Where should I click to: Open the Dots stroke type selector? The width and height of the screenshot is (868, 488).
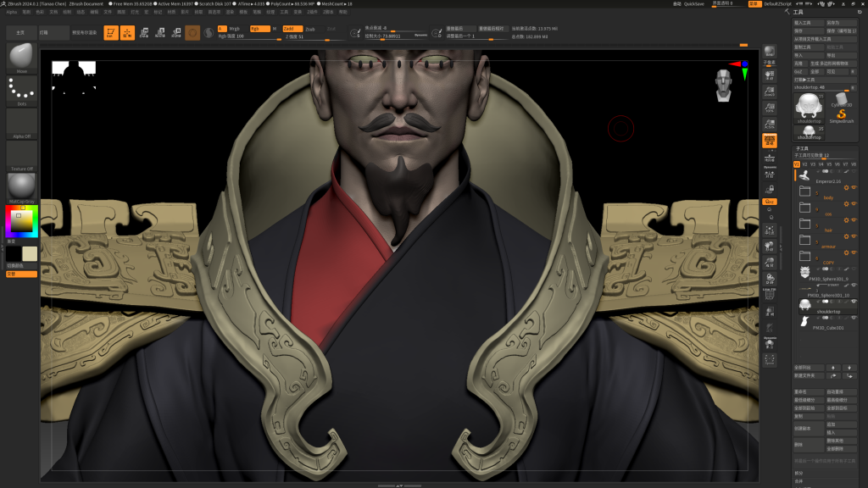(21, 91)
